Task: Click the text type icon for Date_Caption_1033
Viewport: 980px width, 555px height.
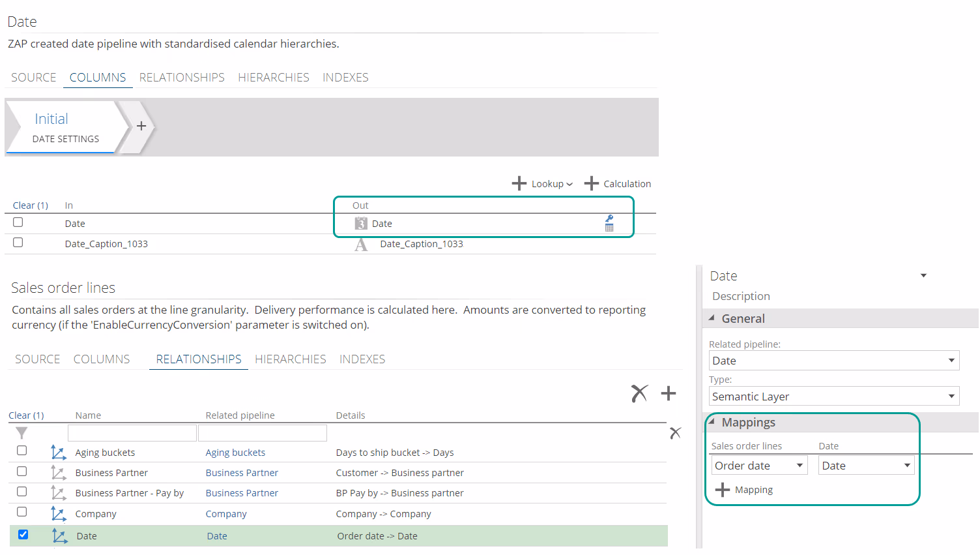Action: click(x=361, y=245)
